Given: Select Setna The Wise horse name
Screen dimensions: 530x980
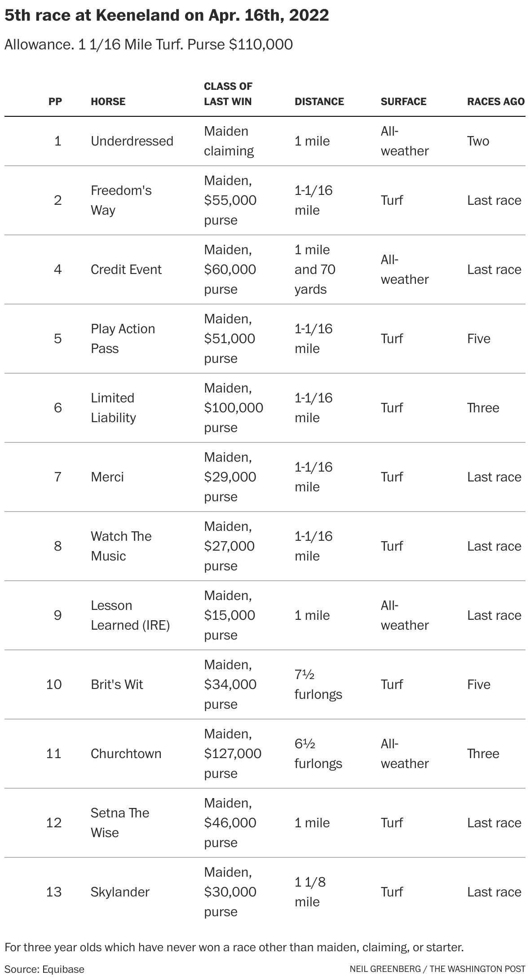Looking at the screenshot, I should (119, 823).
